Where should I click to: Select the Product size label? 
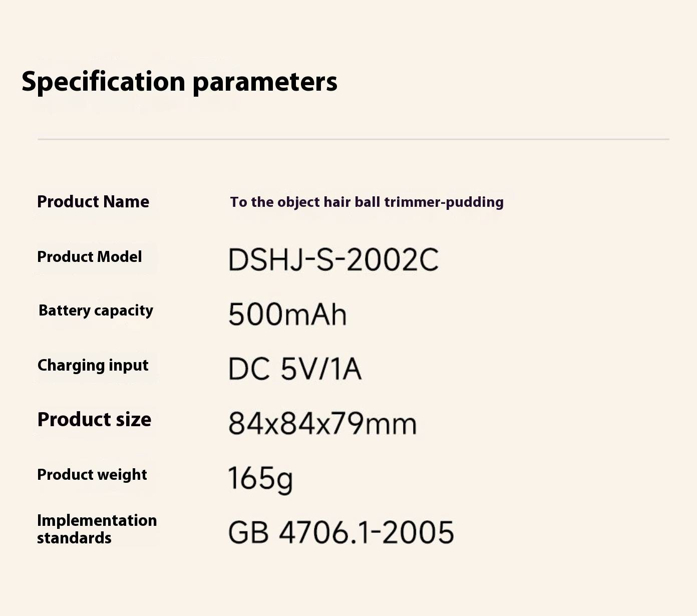tap(94, 420)
